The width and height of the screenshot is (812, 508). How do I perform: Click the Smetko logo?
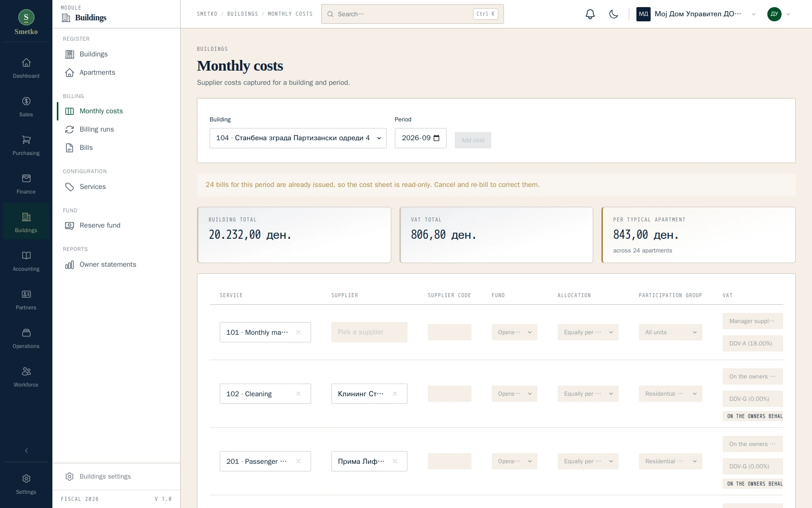pyautogui.click(x=26, y=22)
